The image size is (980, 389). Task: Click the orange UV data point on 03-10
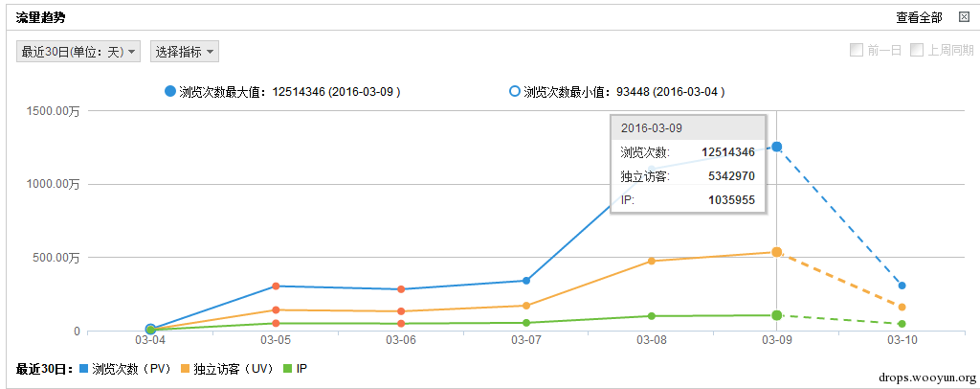point(902,307)
